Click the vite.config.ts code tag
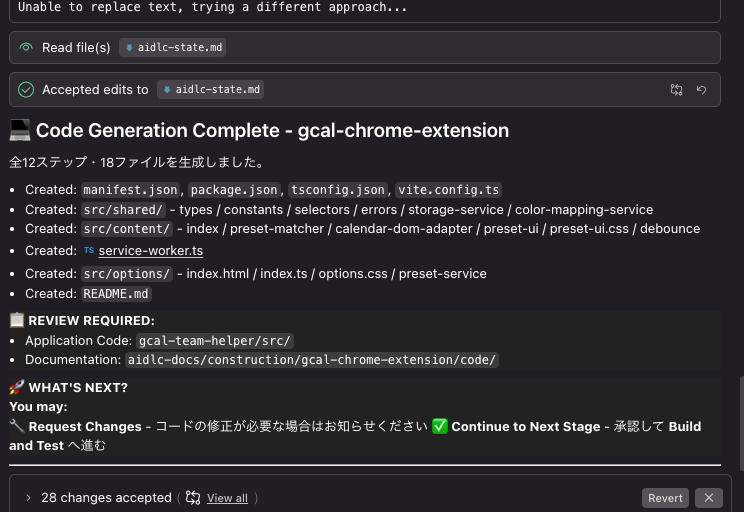The image size is (744, 512). [448, 190]
